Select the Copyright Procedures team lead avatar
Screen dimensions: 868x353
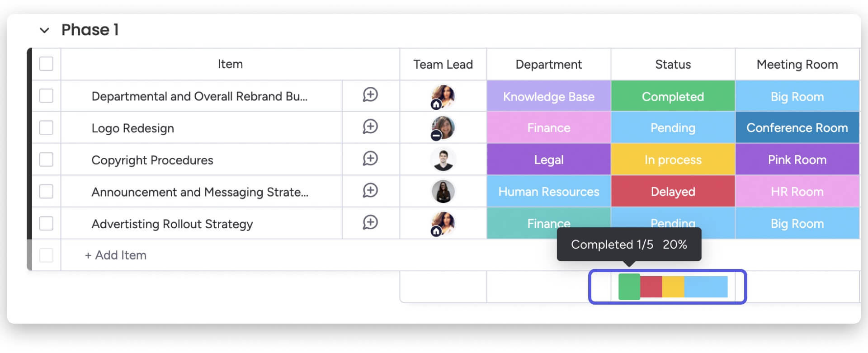tap(443, 160)
